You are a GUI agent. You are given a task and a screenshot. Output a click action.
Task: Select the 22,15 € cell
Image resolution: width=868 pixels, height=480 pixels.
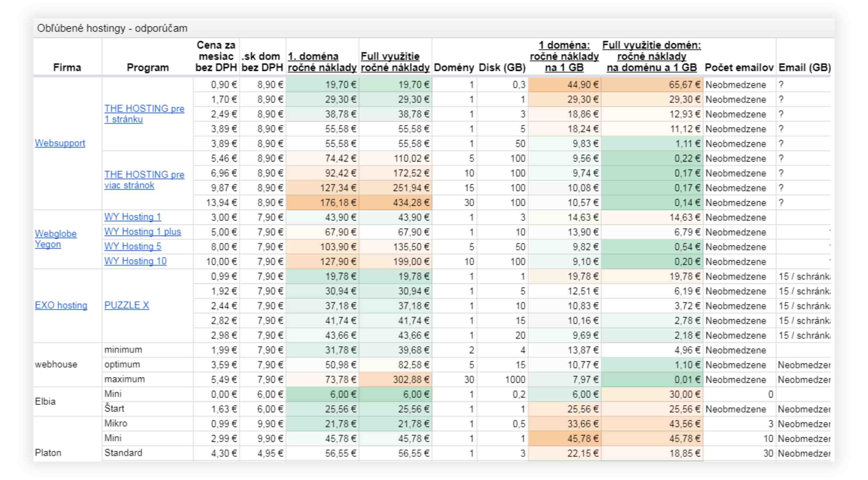[x=565, y=453]
